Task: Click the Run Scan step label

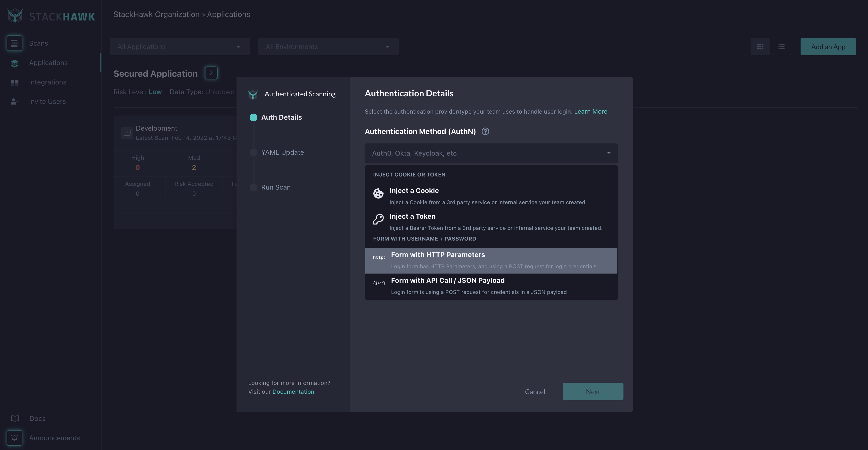Action: click(276, 187)
